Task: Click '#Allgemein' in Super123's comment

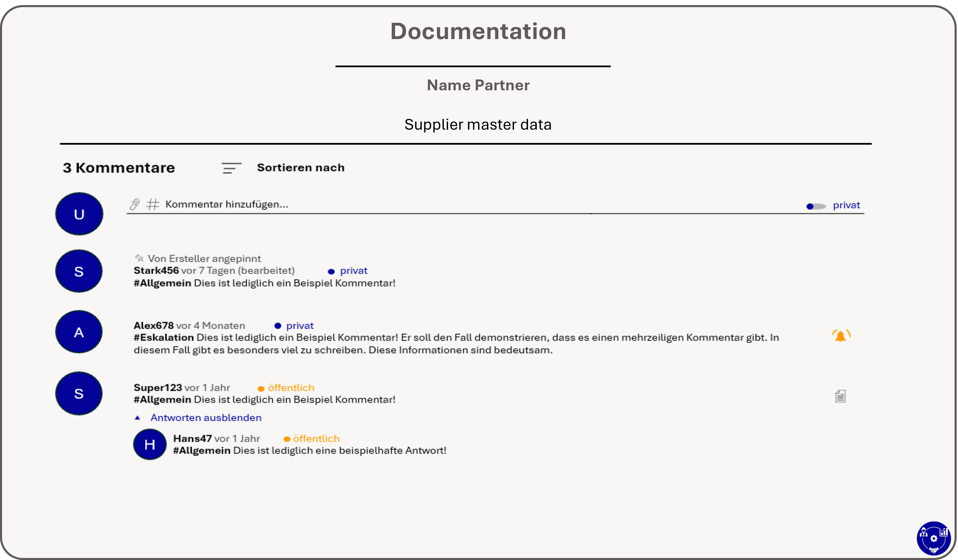Action: 162,399
